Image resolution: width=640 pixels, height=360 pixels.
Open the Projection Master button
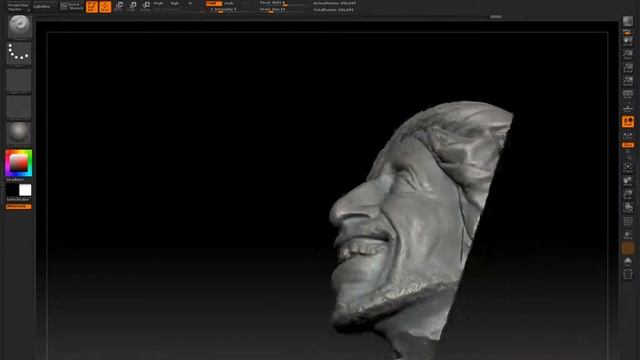click(x=18, y=7)
